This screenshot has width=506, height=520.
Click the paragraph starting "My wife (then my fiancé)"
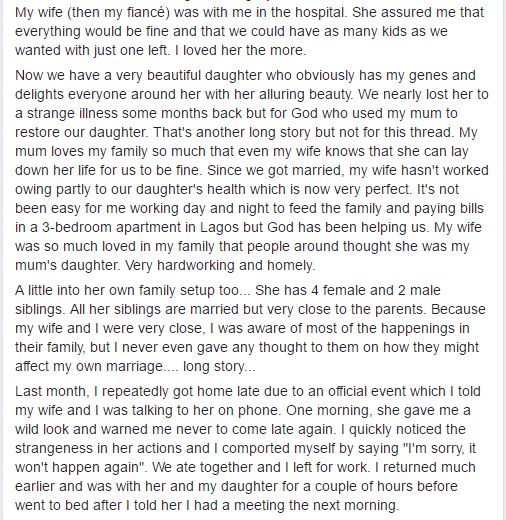pos(249,31)
